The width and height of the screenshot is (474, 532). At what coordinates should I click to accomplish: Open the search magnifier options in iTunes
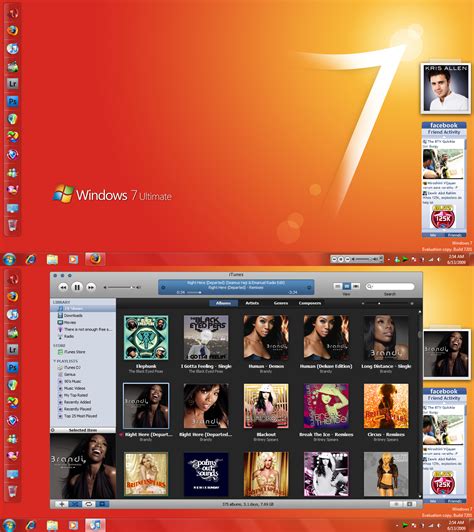[x=369, y=286]
